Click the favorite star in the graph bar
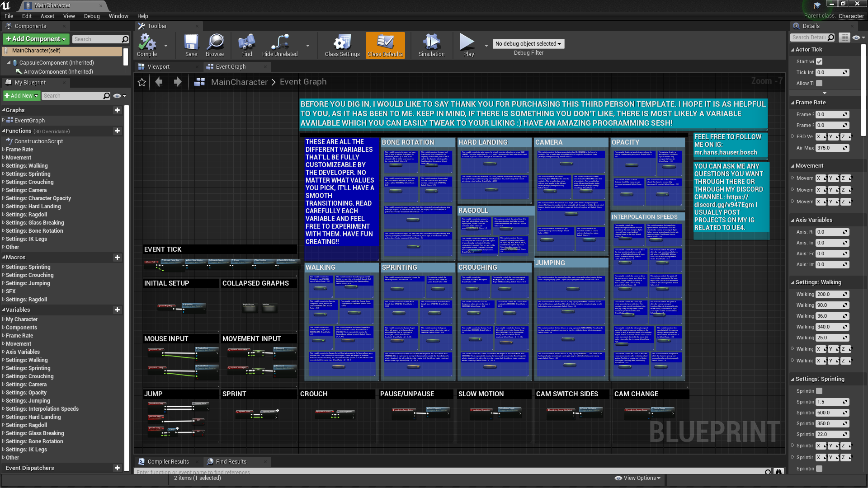Viewport: 868px width, 488px height. pos(142,82)
